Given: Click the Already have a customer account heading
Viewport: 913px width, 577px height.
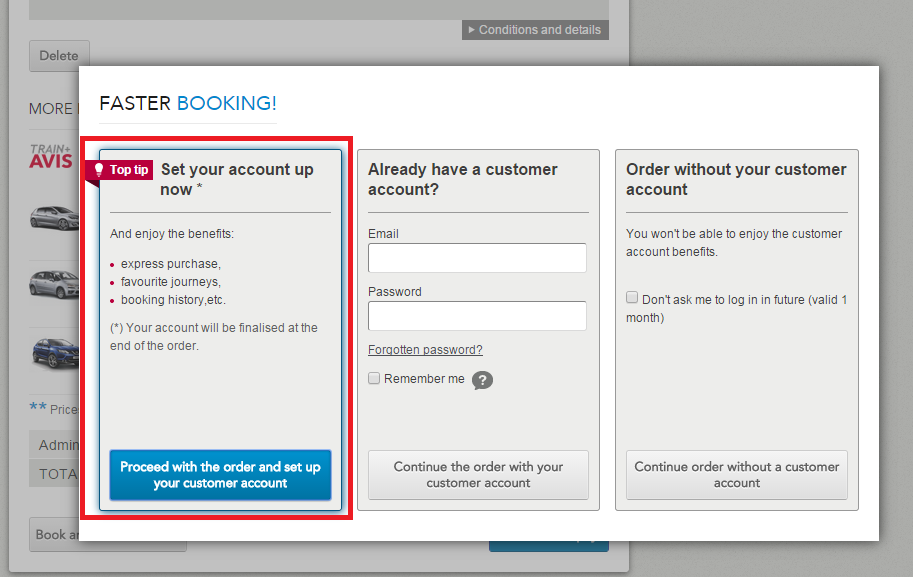Looking at the screenshot, I should tap(463, 179).
